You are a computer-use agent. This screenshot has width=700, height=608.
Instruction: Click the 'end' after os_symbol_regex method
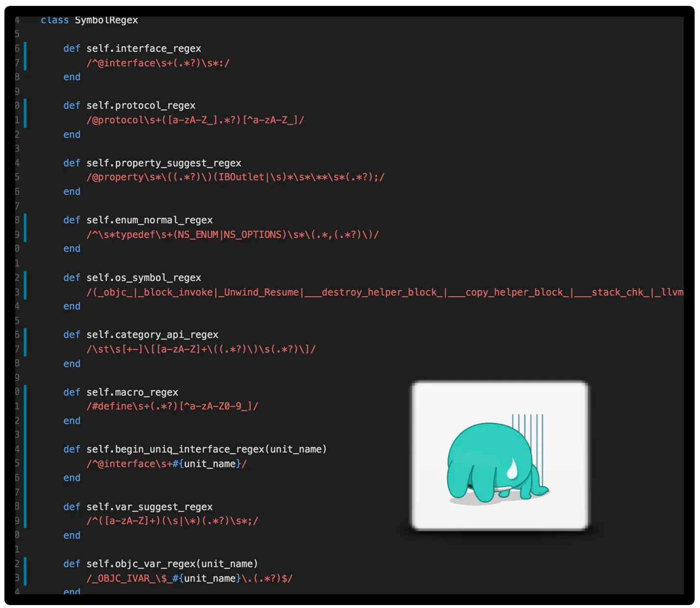[x=72, y=306]
